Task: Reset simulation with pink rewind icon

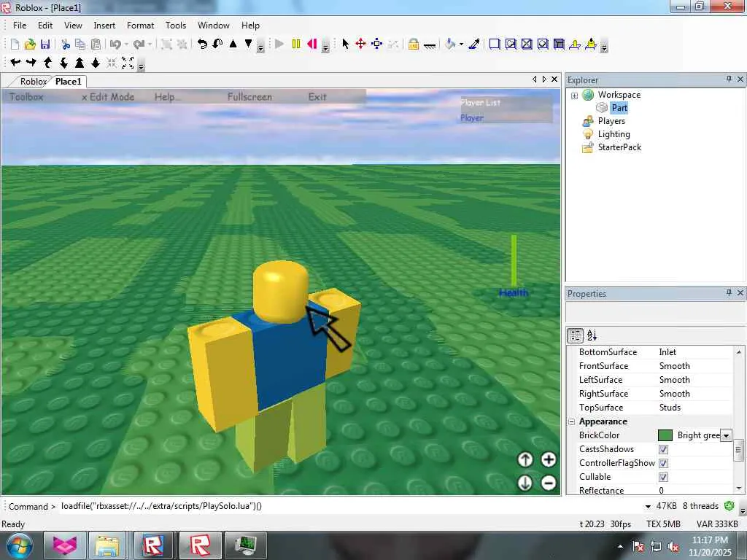Action: [312, 44]
